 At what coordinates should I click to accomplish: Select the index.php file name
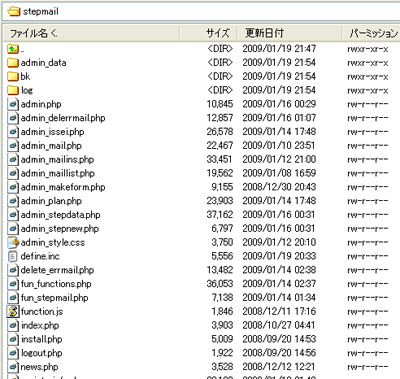(40, 326)
